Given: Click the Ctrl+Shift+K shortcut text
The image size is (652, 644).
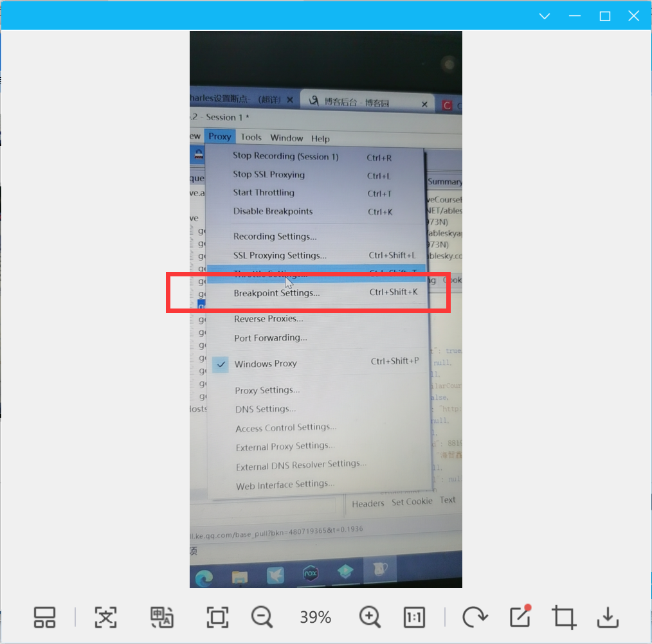Looking at the screenshot, I should click(394, 292).
